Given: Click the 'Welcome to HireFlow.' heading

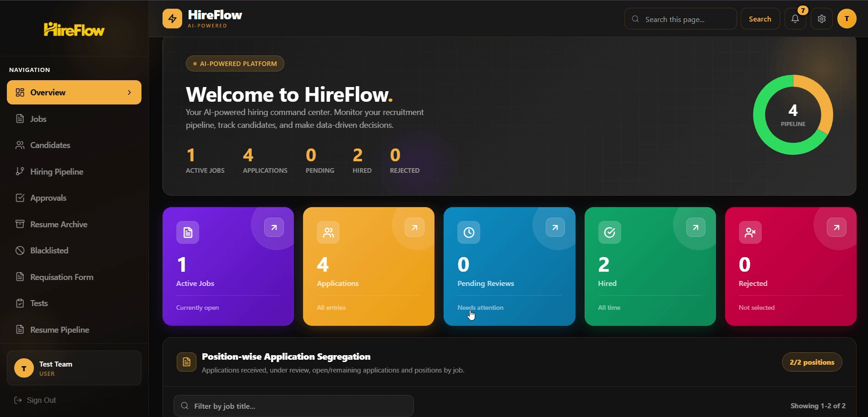Looking at the screenshot, I should [x=289, y=94].
